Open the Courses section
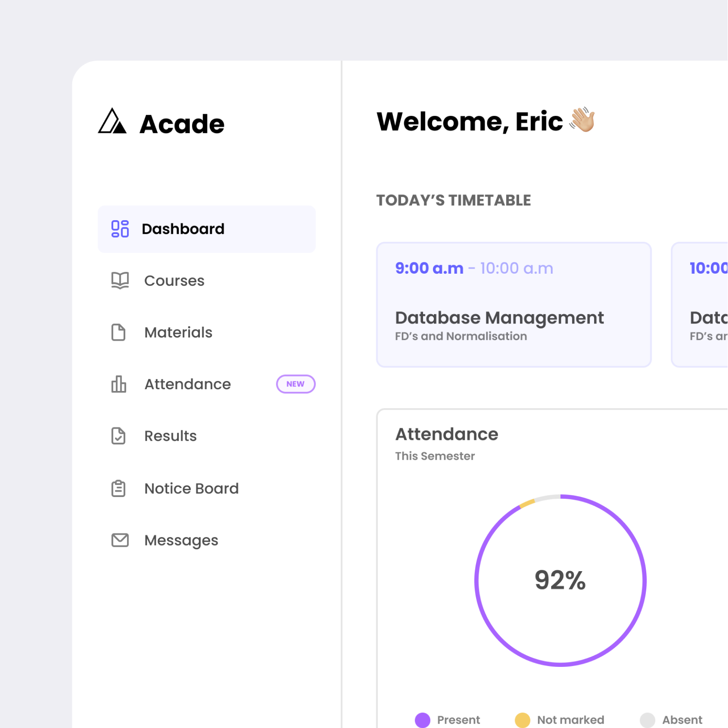Image resolution: width=728 pixels, height=728 pixels. point(174,280)
